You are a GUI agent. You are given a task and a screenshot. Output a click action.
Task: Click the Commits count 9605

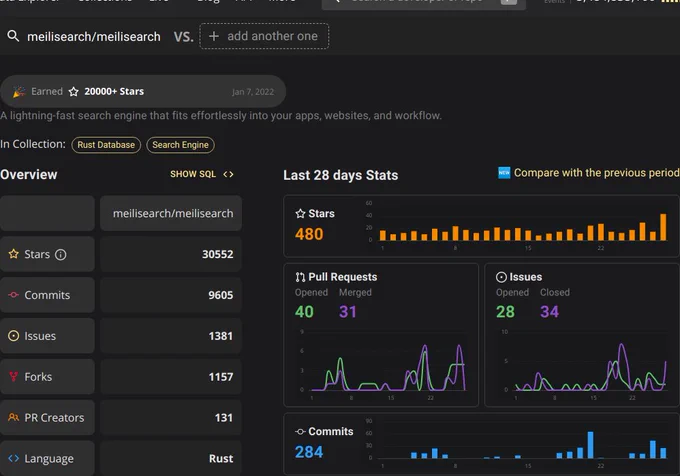coord(221,295)
